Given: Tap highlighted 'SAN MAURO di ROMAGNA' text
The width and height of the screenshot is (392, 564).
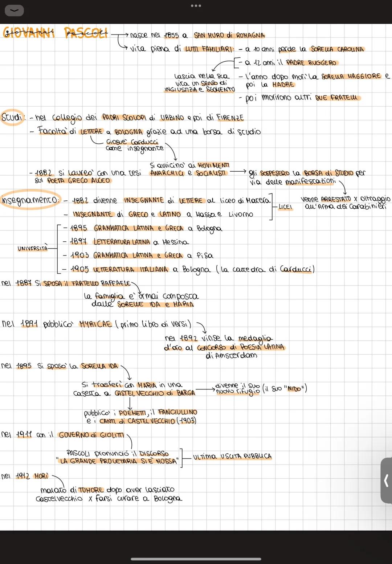Looking at the screenshot, I should [x=229, y=36].
